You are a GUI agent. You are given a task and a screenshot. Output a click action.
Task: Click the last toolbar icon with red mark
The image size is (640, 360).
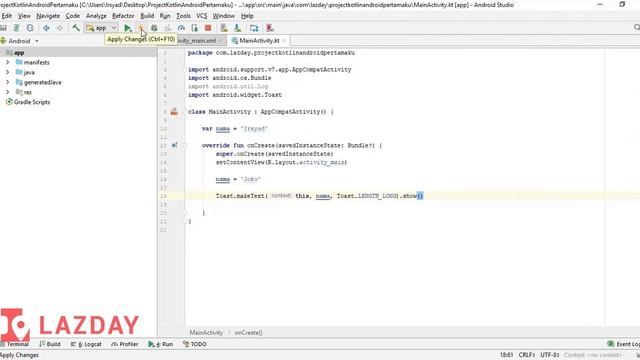[x=270, y=28]
